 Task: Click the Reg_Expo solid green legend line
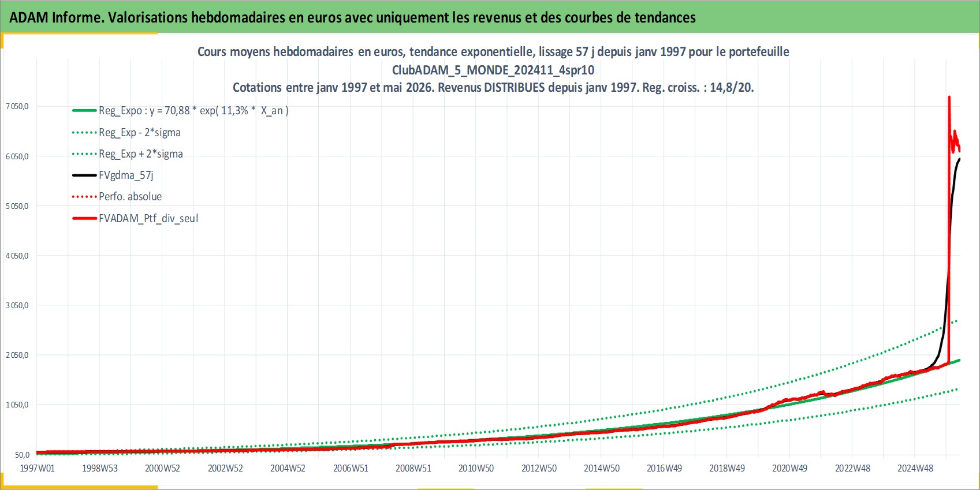84,110
